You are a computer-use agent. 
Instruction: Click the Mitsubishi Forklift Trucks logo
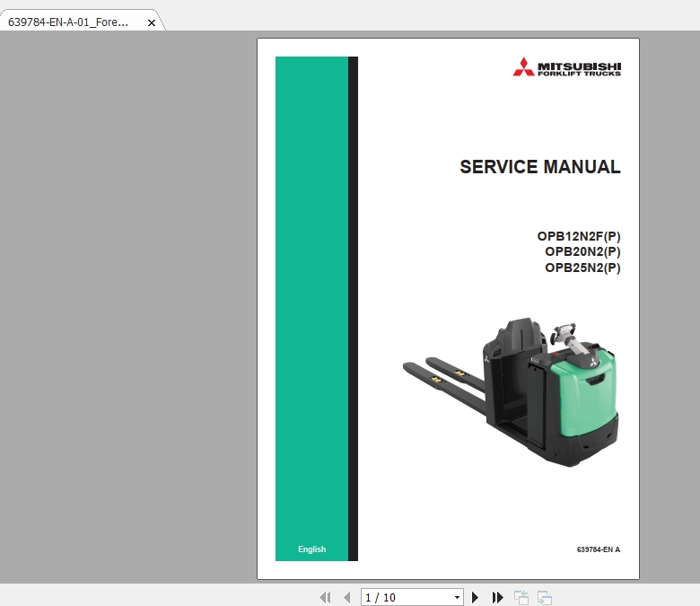point(566,67)
